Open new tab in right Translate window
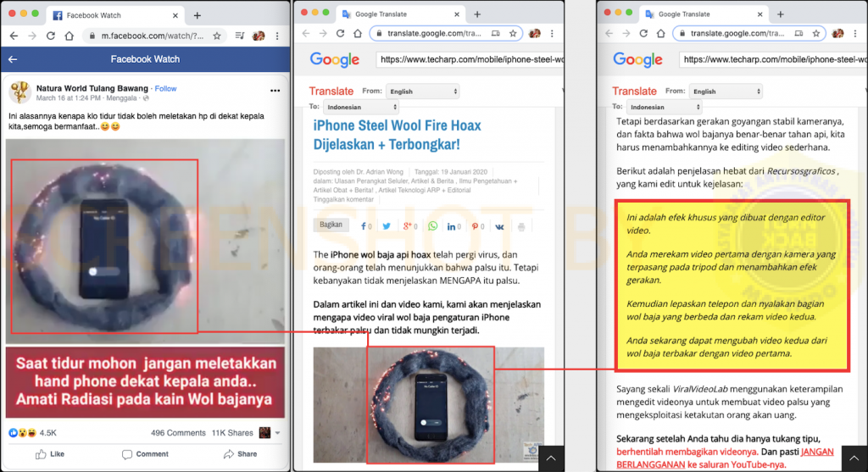Image resolution: width=868 pixels, height=472 pixels. coord(781,14)
